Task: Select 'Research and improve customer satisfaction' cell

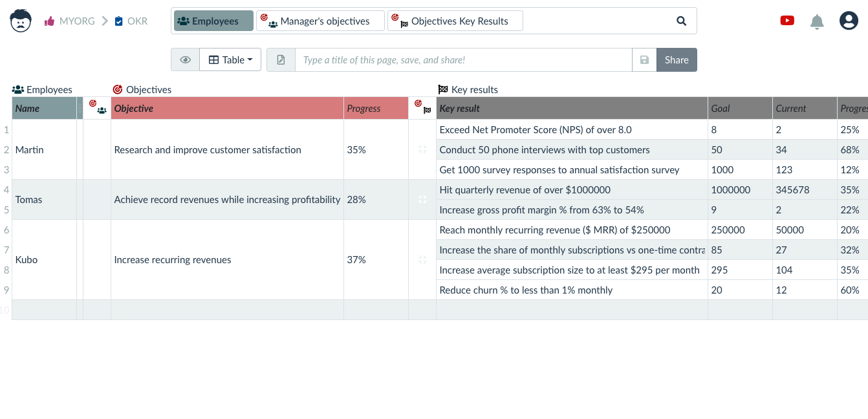Action: coord(227,149)
